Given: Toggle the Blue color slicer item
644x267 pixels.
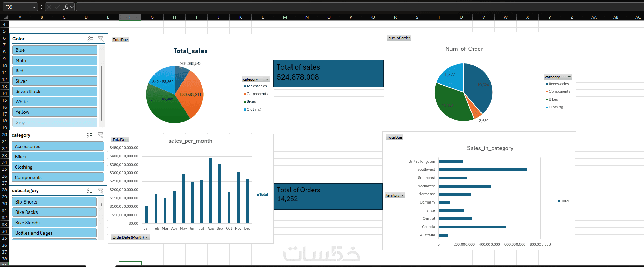Looking at the screenshot, I should (x=55, y=50).
